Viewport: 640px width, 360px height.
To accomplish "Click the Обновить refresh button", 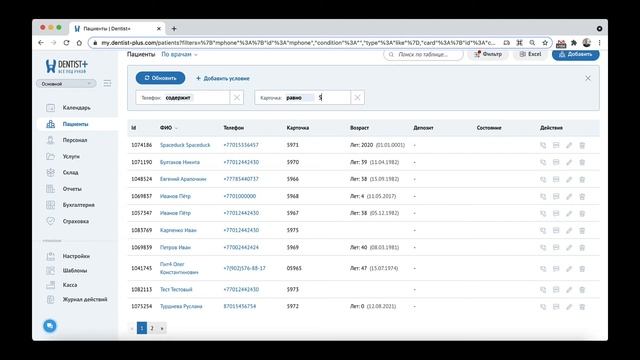I will tap(160, 78).
